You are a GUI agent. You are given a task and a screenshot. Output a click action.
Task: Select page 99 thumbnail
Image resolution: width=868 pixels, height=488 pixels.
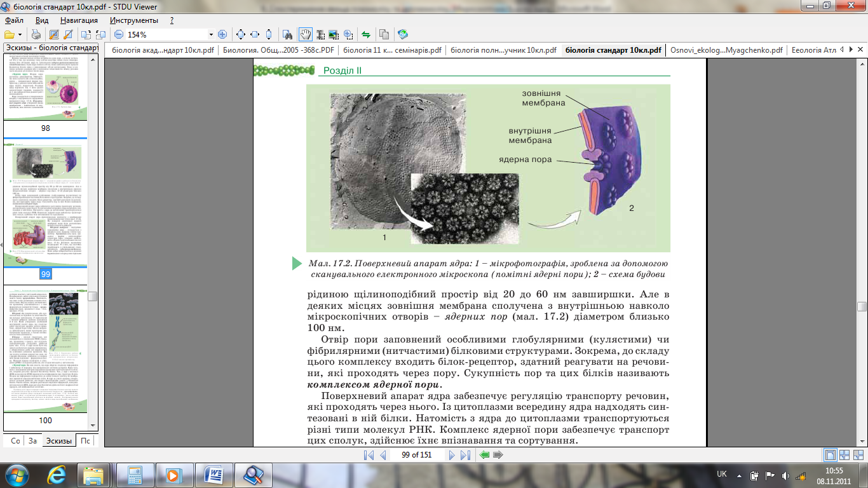[46, 204]
